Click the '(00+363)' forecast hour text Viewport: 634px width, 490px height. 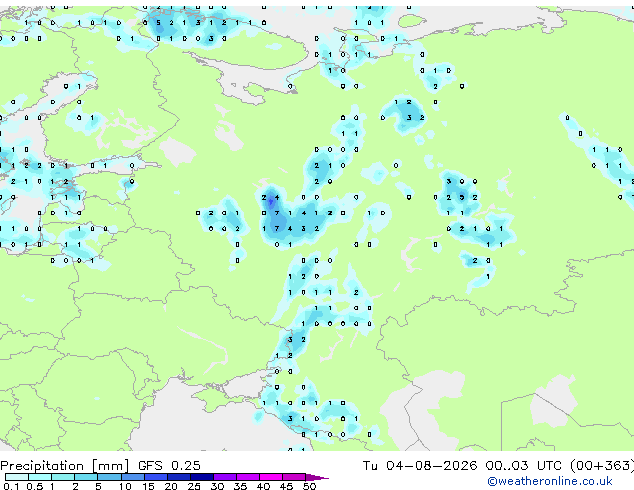coord(602,466)
